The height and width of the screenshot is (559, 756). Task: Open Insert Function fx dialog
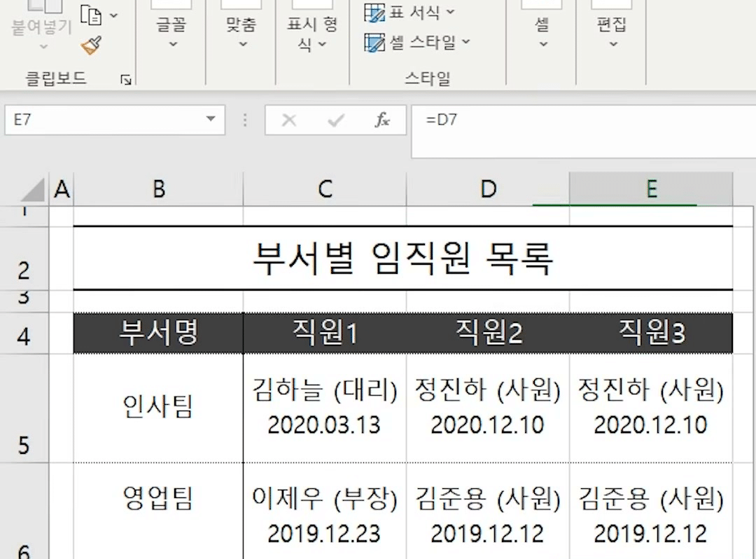pyautogui.click(x=382, y=120)
